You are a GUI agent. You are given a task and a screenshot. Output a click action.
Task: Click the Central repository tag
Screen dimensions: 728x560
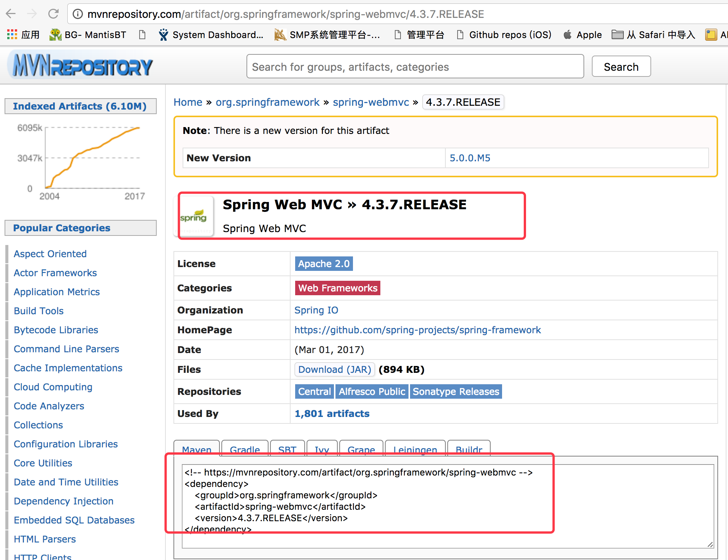[314, 391]
